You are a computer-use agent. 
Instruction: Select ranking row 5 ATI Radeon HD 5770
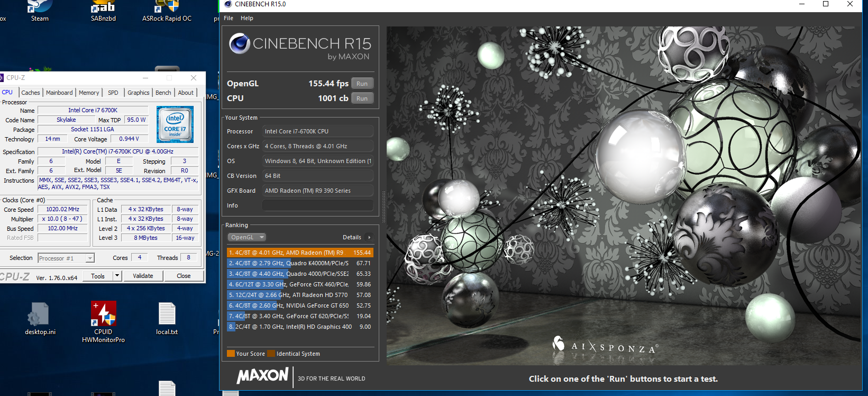300,295
